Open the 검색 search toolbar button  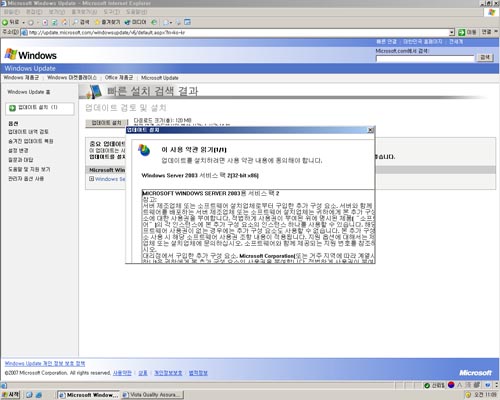point(81,22)
